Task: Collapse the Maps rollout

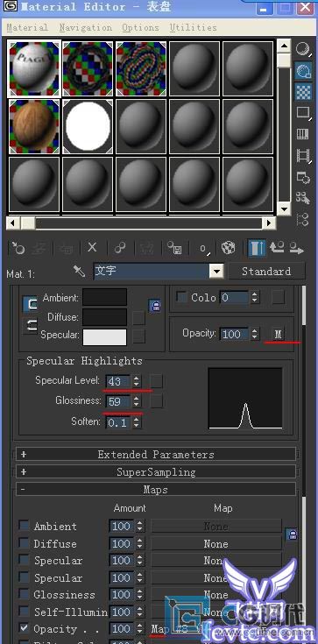Action: coord(156,490)
